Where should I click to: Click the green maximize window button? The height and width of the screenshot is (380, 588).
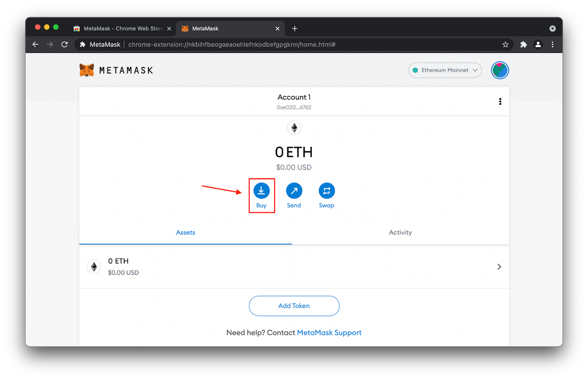[56, 27]
